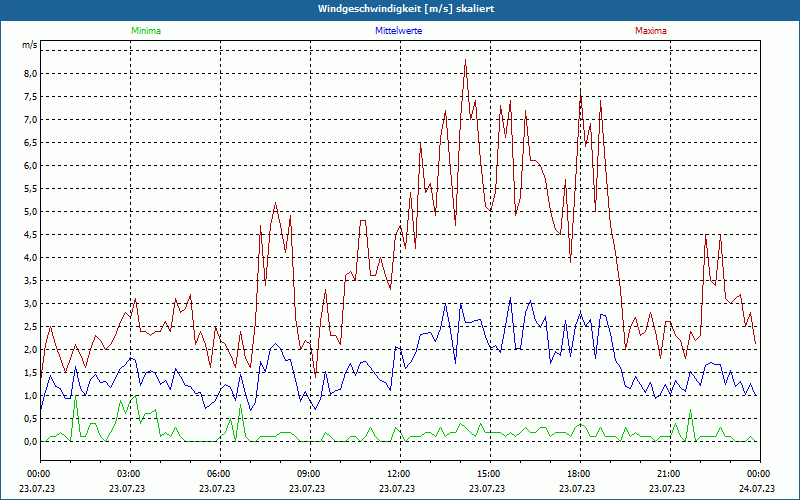Image resolution: width=800 pixels, height=500 pixels.
Task: Click the '21:00' time axis label
Action: point(667,474)
